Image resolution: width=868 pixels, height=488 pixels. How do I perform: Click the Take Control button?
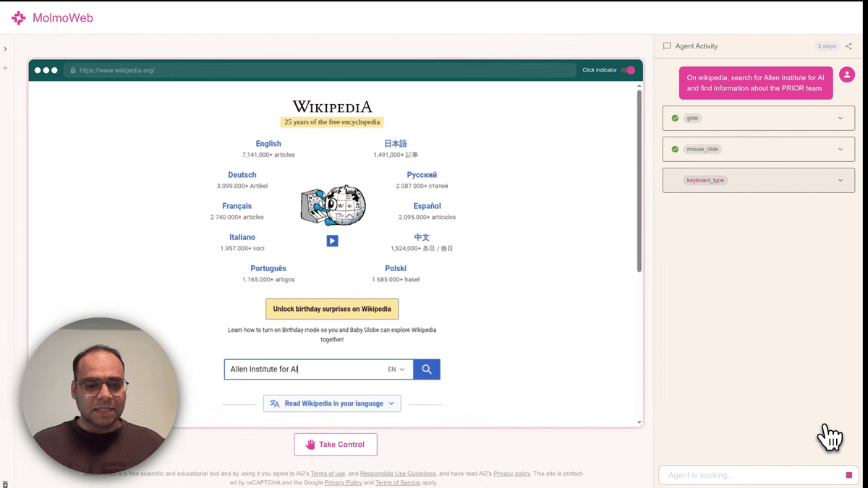click(336, 445)
